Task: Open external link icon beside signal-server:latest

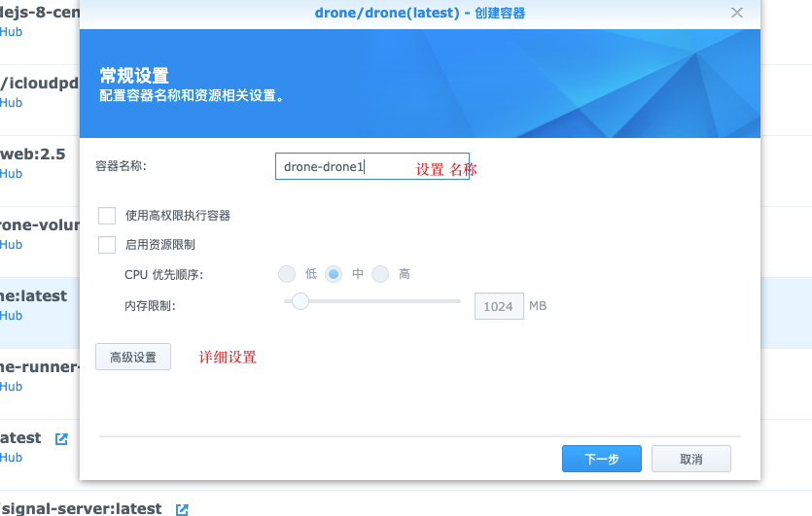Action: tap(182, 509)
